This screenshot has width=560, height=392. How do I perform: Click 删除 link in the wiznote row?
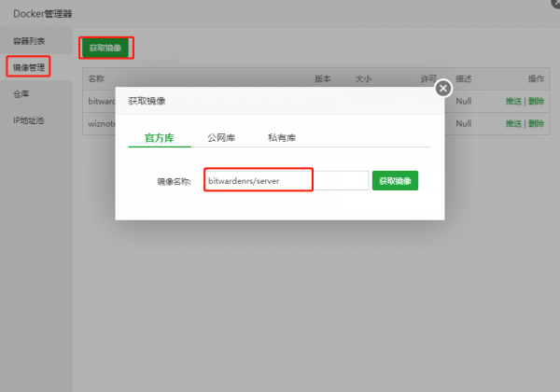click(x=536, y=123)
